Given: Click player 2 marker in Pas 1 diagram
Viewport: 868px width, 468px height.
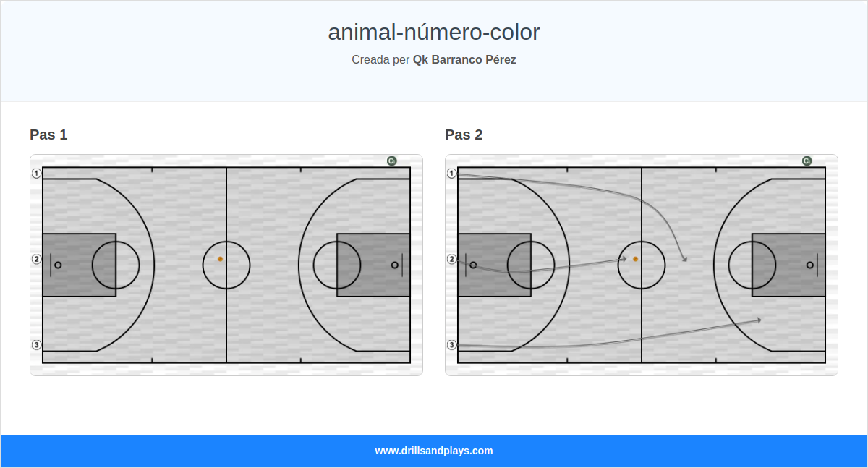Looking at the screenshot, I should tap(36, 259).
